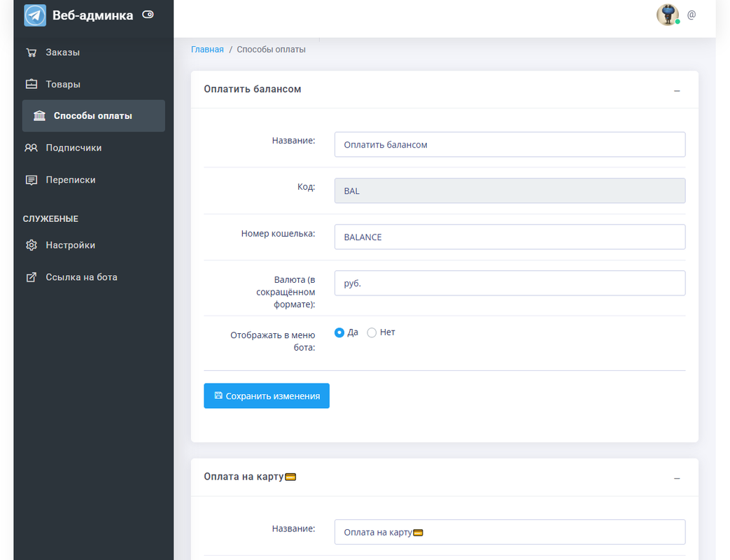Select the Нет radio button

372,332
